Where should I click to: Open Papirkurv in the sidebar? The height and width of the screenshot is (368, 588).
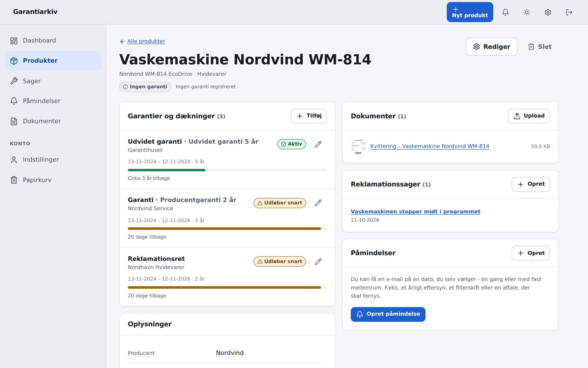pyautogui.click(x=53, y=180)
